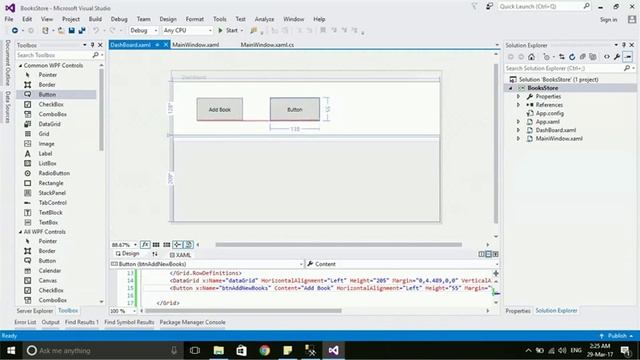Click the Add Book button on the designer

pyautogui.click(x=220, y=109)
